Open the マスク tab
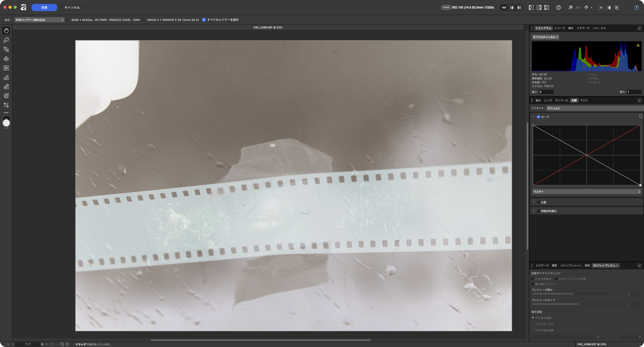 [584, 100]
